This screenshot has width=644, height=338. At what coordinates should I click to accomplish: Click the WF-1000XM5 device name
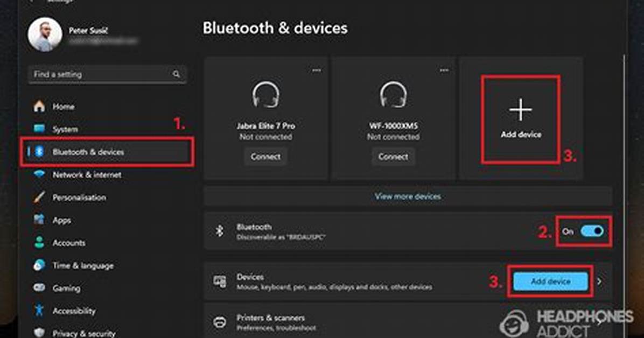pos(394,125)
